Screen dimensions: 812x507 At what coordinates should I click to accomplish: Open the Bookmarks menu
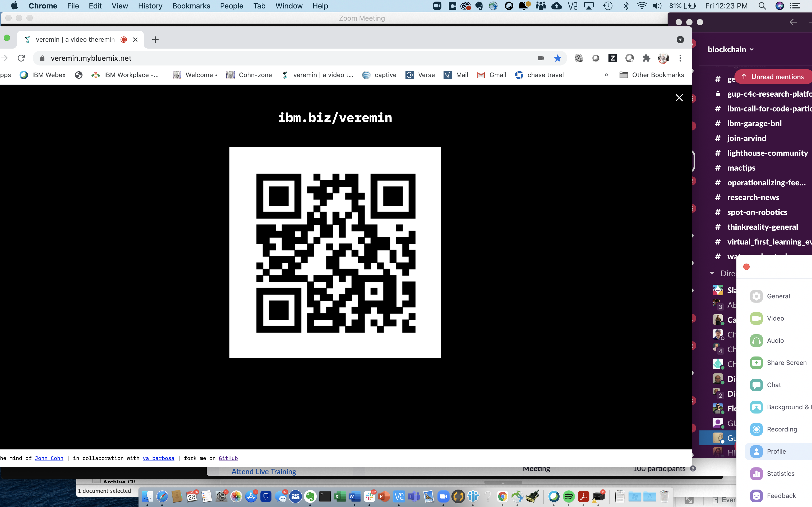click(x=191, y=6)
